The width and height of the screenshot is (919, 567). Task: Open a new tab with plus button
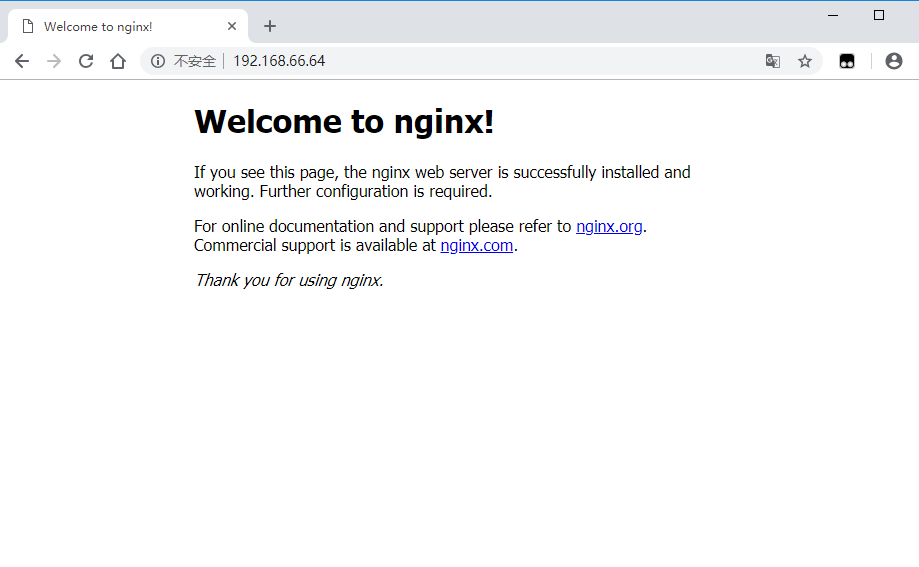270,26
